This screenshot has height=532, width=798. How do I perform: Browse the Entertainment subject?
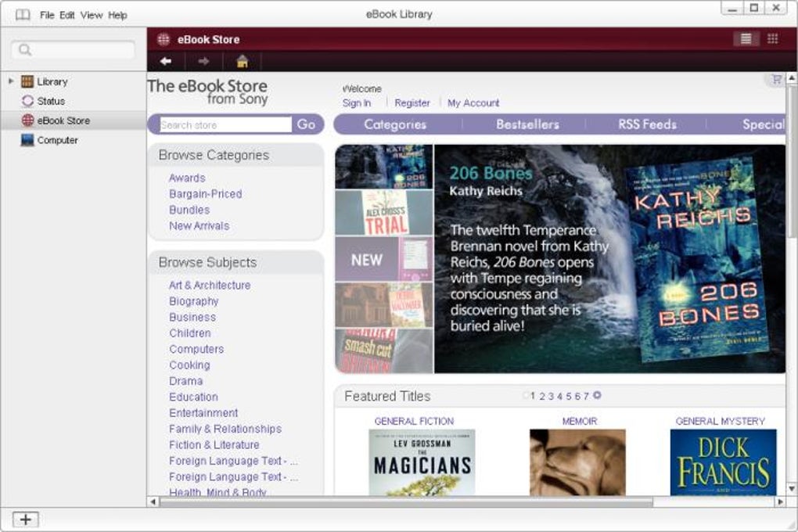[203, 413]
